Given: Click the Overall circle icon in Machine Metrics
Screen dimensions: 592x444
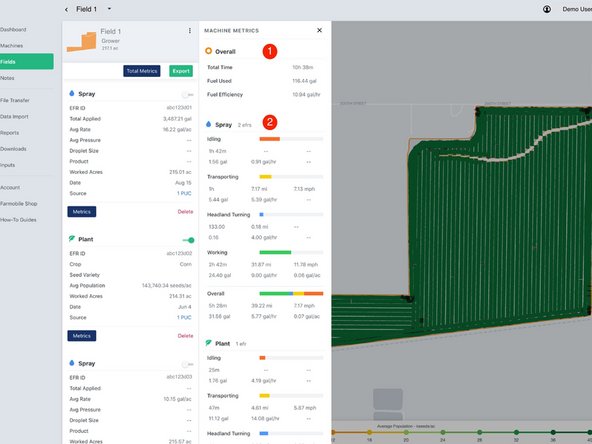Looking at the screenshot, I should pos(208,51).
